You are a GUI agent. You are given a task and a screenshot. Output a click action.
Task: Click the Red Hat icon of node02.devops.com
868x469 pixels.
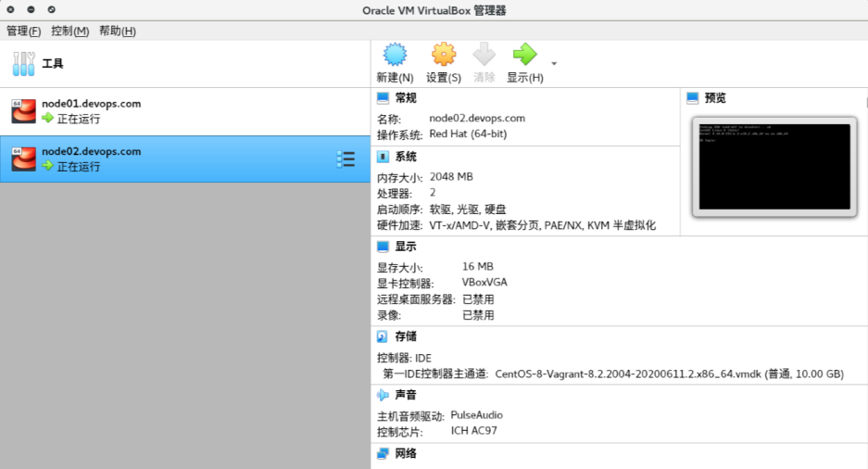(x=24, y=158)
